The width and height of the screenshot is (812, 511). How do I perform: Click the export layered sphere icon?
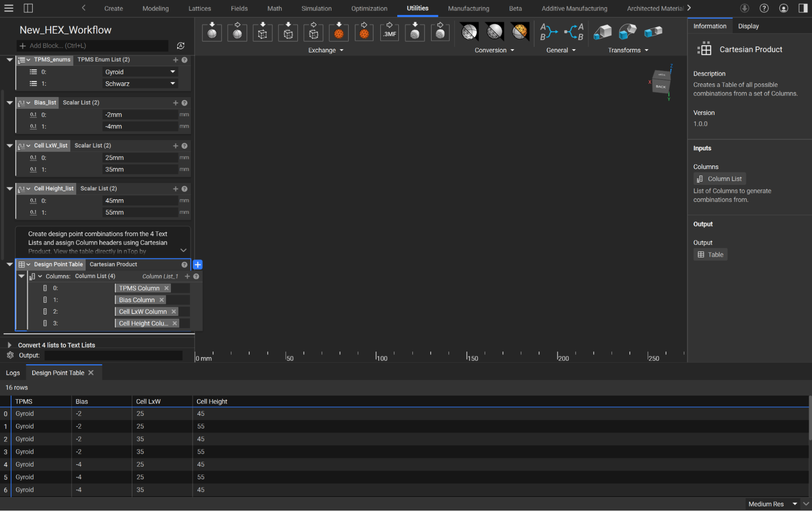pyautogui.click(x=440, y=32)
